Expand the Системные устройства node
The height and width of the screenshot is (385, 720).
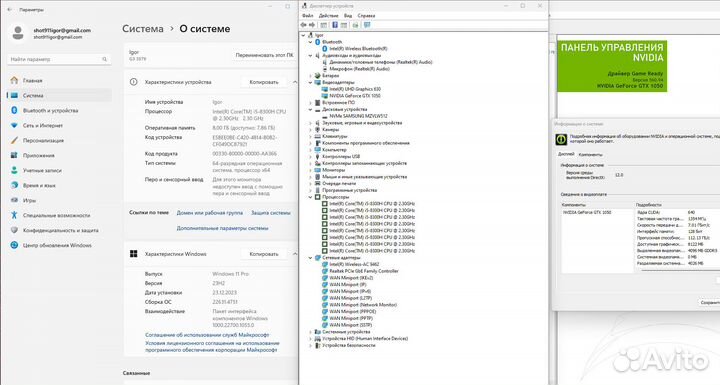point(310,332)
